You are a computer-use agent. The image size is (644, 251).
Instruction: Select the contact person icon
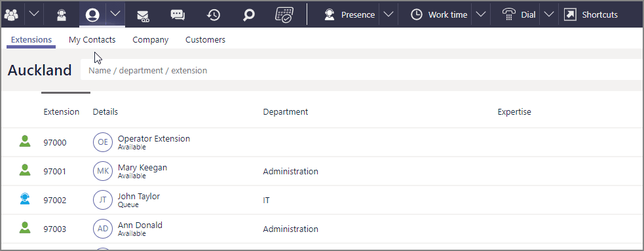click(92, 15)
